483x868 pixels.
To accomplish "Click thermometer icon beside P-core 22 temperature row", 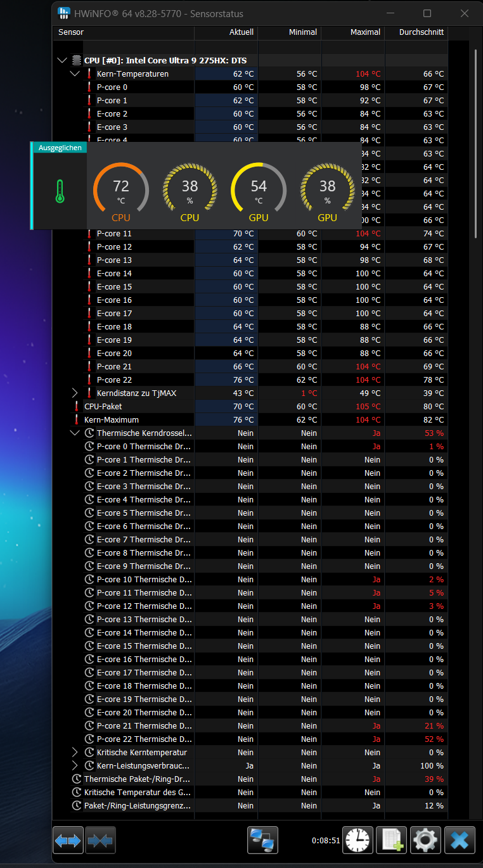I will pyautogui.click(x=89, y=380).
